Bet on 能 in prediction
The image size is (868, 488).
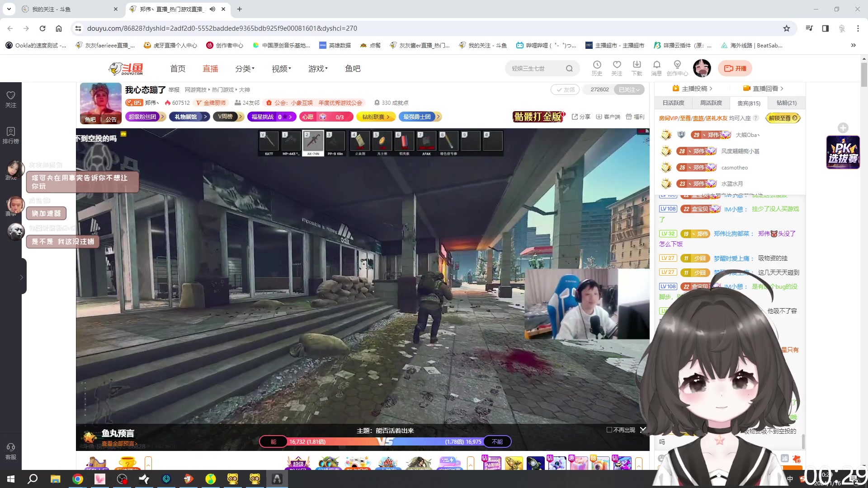[x=274, y=441]
